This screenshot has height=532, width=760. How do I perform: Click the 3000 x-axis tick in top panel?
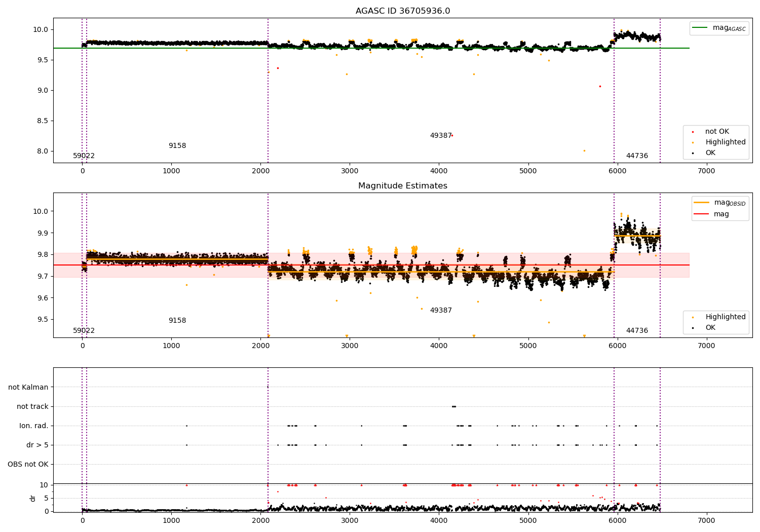350,171
